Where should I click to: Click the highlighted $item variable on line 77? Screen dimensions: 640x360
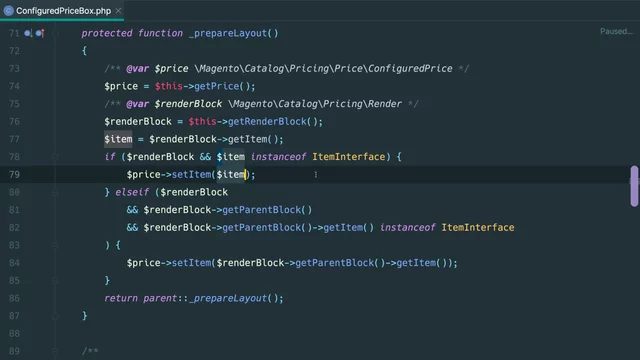tap(118, 139)
